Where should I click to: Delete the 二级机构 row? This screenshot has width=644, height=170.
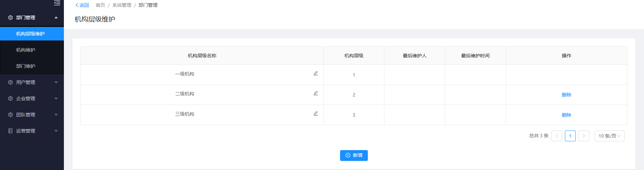coord(566,95)
